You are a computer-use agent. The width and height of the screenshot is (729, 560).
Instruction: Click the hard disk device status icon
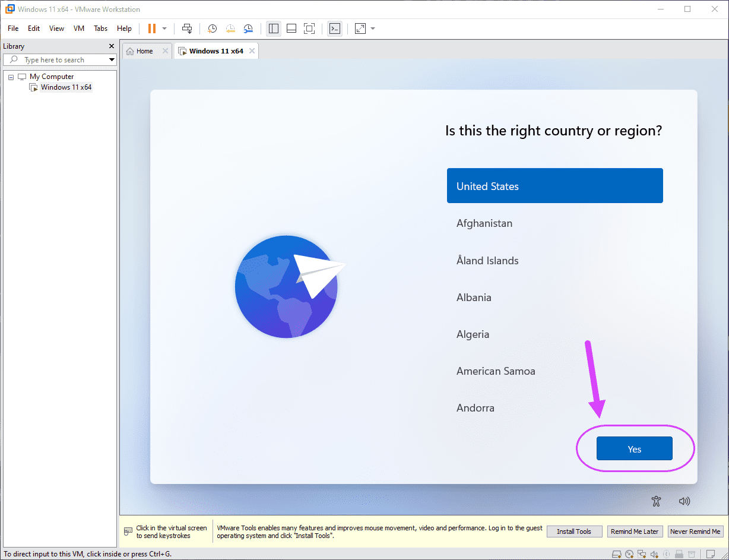tap(617, 554)
